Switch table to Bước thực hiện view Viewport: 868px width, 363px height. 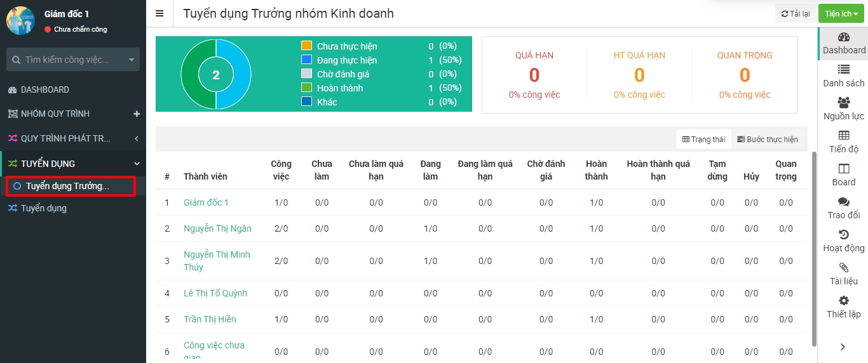[x=768, y=140]
